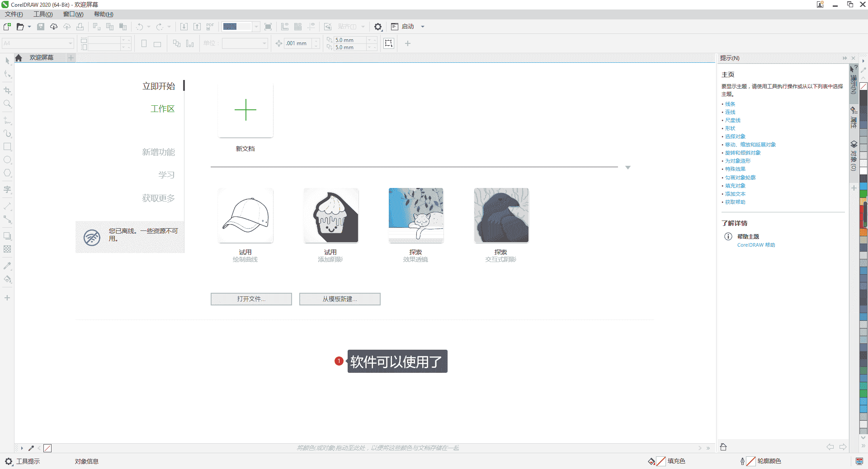The width and height of the screenshot is (868, 469).
Task: Select the Rectangle tool in toolbox
Action: coord(7,147)
